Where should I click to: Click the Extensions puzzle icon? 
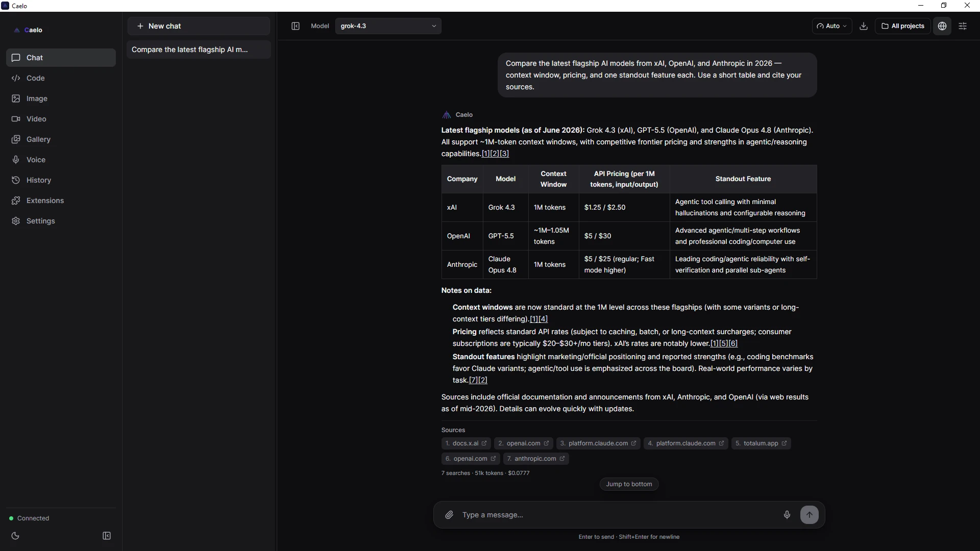pyautogui.click(x=16, y=201)
